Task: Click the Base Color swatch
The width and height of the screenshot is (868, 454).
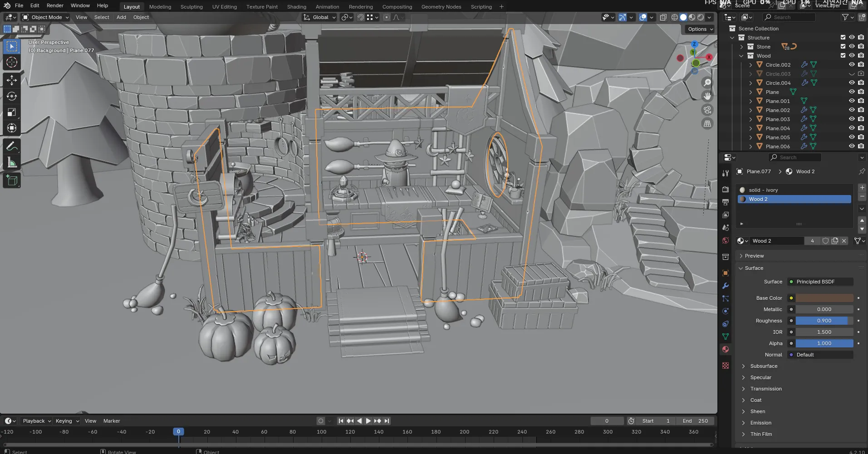Action: tap(824, 298)
